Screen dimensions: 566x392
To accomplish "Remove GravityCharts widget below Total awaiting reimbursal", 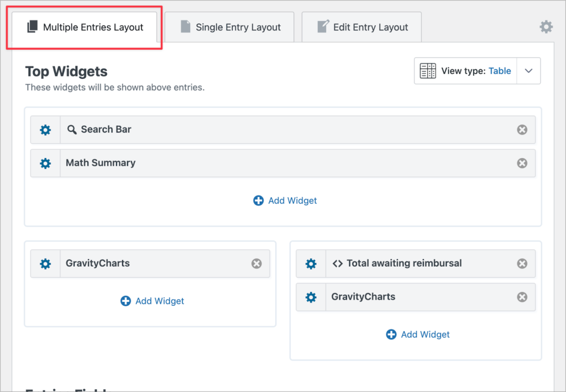I will click(522, 297).
